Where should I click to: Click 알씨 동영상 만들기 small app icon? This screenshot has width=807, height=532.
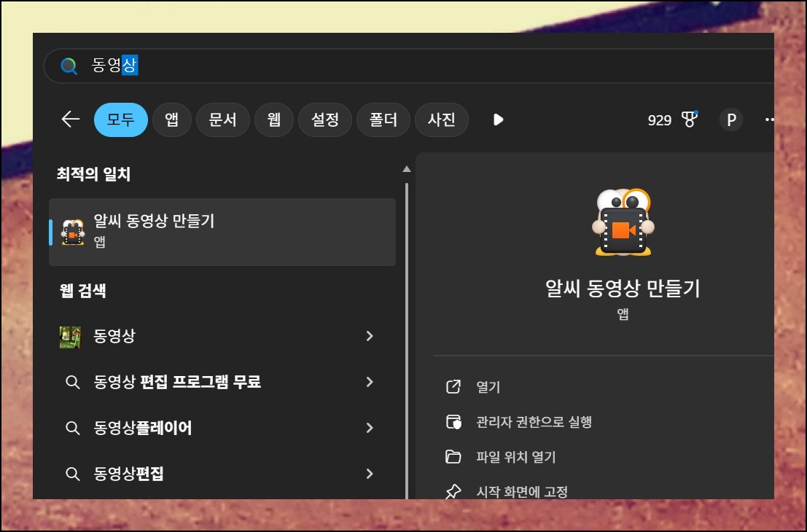(x=73, y=232)
